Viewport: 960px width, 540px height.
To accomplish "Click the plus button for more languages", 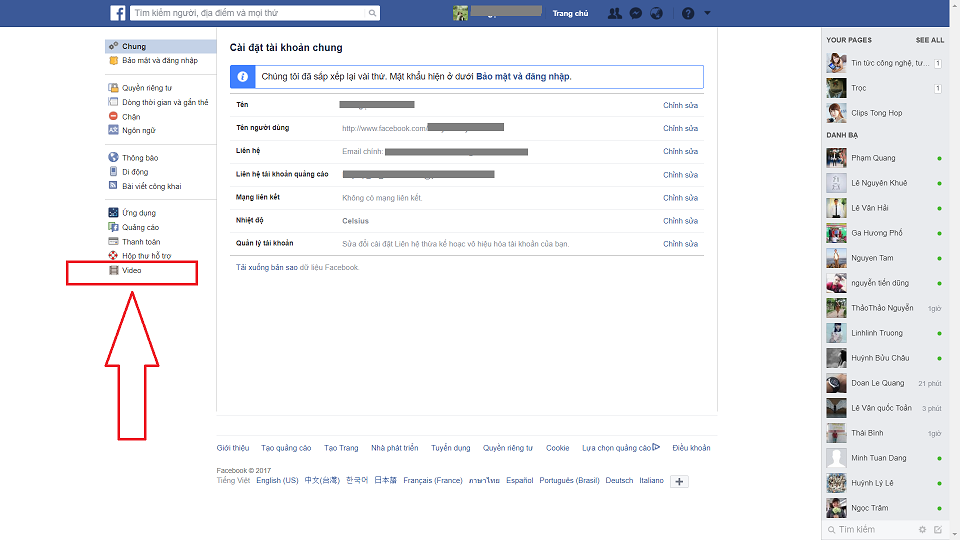I will [679, 482].
